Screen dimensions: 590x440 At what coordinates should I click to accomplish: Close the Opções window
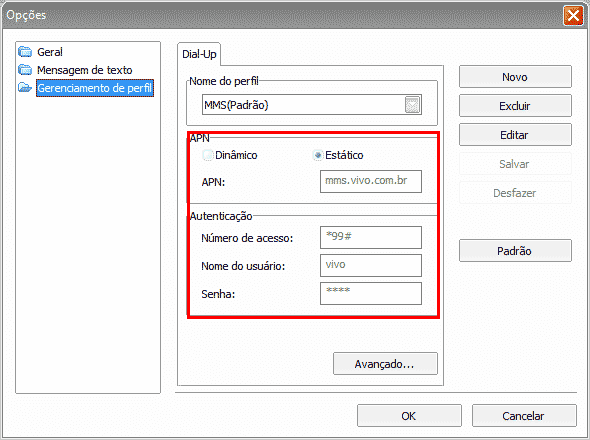coord(573,15)
